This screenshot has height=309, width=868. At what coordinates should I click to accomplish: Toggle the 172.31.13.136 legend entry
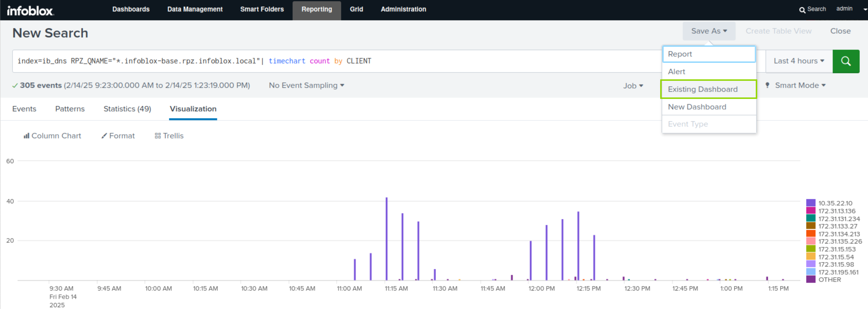[836, 211]
